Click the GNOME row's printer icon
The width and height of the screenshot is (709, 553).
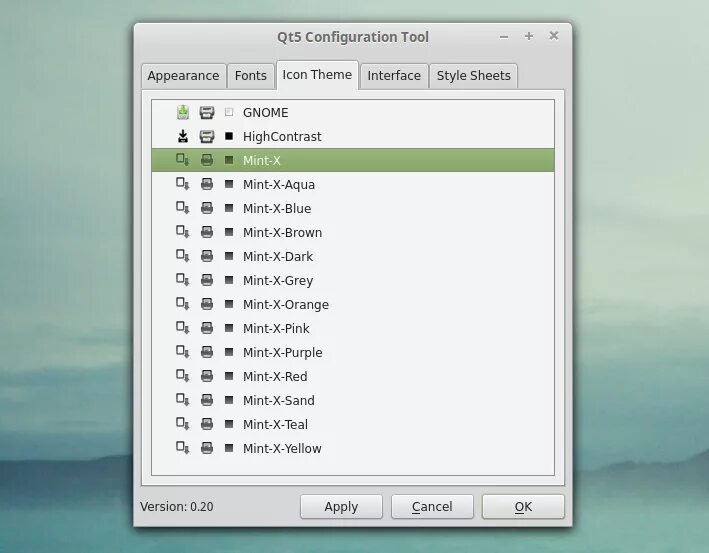tap(207, 113)
